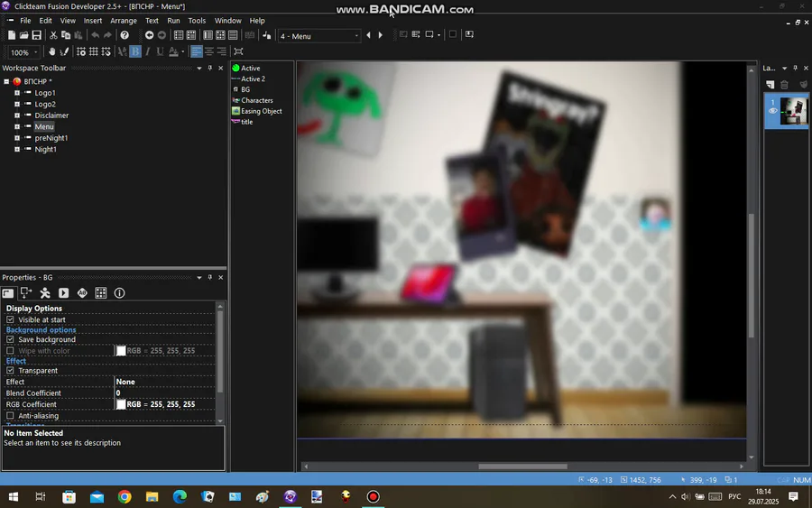Go to the previous frame arrow
This screenshot has height=508, width=812.
click(368, 35)
